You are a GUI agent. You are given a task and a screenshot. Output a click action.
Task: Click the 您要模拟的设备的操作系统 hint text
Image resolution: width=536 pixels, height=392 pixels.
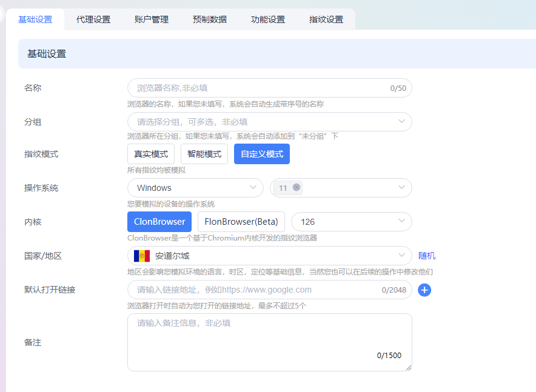click(171, 204)
